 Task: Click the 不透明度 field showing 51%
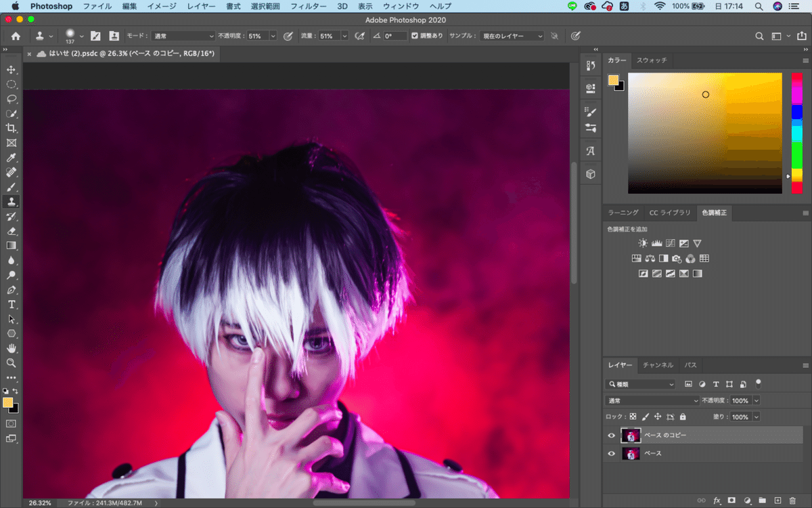click(256, 36)
